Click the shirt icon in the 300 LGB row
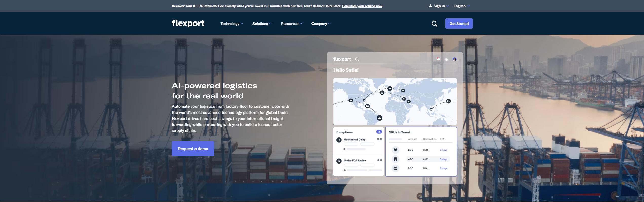Image resolution: width=644 pixels, height=202 pixels. [395, 150]
